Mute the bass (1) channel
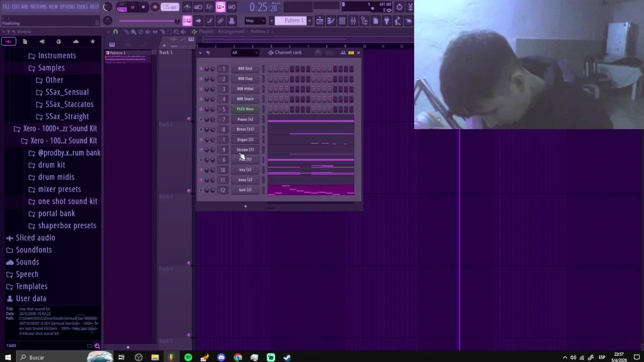Image resolution: width=644 pixels, height=362 pixels. click(x=201, y=180)
